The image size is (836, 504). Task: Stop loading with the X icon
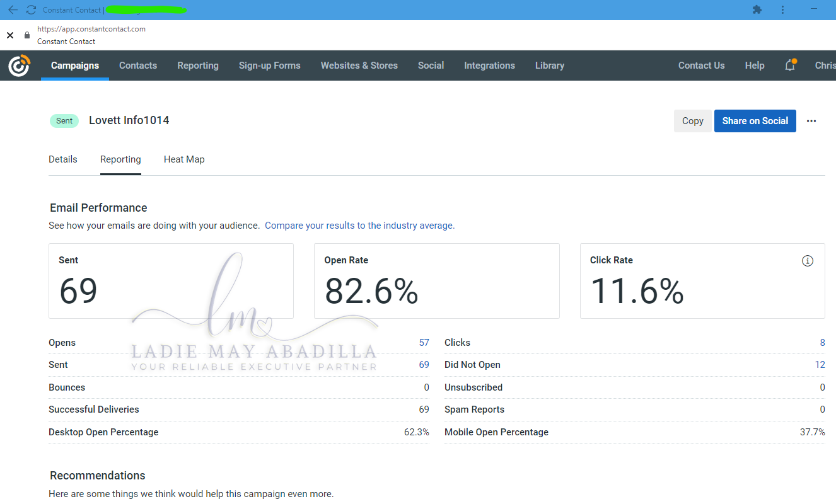[10, 35]
